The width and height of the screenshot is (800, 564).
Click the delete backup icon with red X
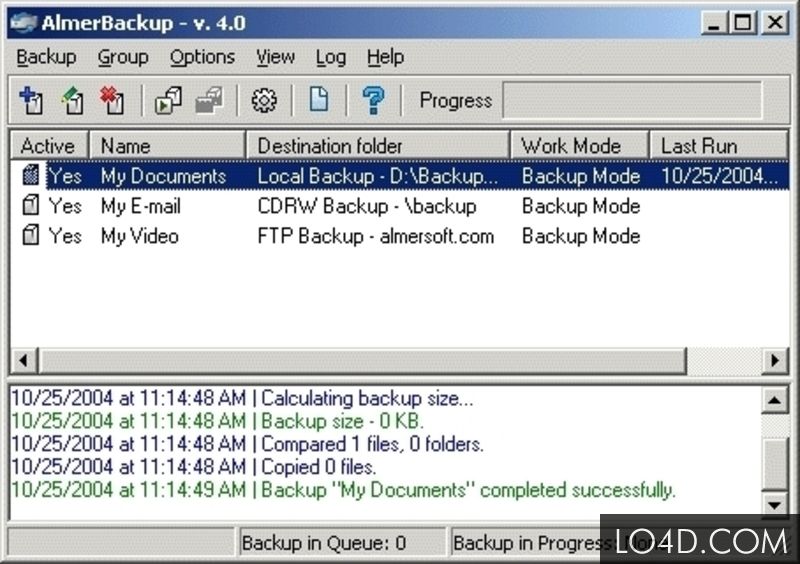coord(112,100)
